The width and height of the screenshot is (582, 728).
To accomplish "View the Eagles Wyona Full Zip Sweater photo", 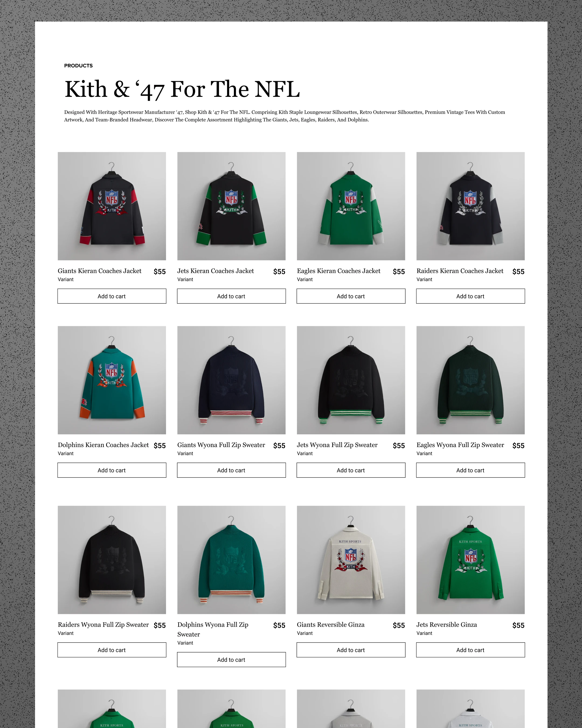I will point(470,380).
